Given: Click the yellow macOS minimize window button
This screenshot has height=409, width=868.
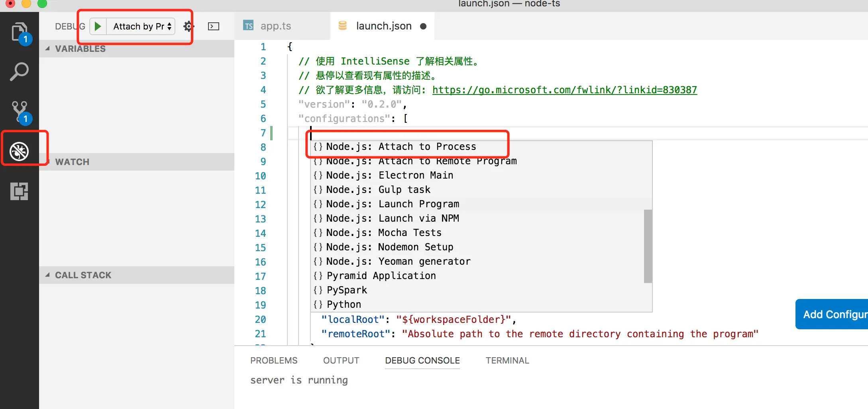Looking at the screenshot, I should coord(26,4).
